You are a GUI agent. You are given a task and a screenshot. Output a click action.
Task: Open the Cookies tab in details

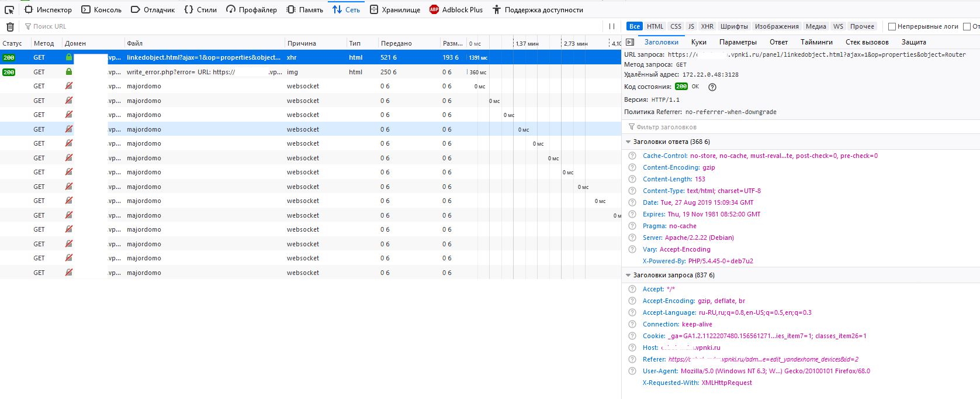coord(698,42)
